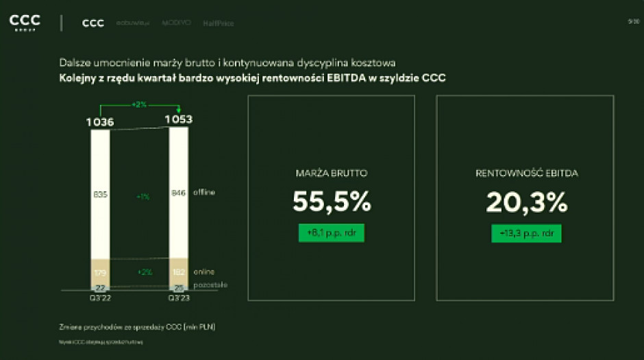Image resolution: width=644 pixels, height=360 pixels.
Task: Select the CCC brand tab
Action: 93,23
